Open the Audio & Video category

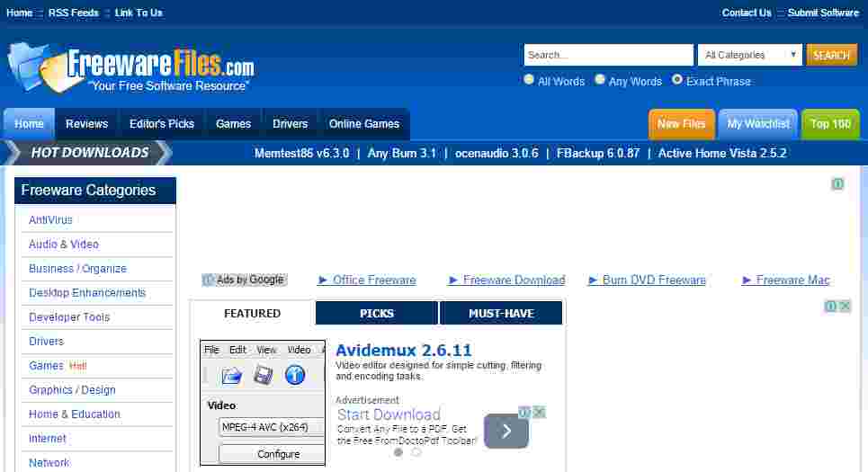coord(64,244)
